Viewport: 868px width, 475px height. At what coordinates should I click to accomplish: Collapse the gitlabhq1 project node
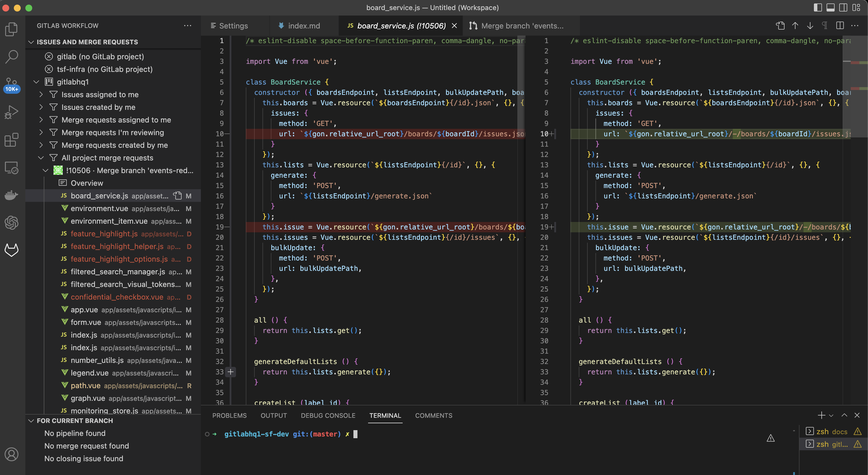(36, 82)
